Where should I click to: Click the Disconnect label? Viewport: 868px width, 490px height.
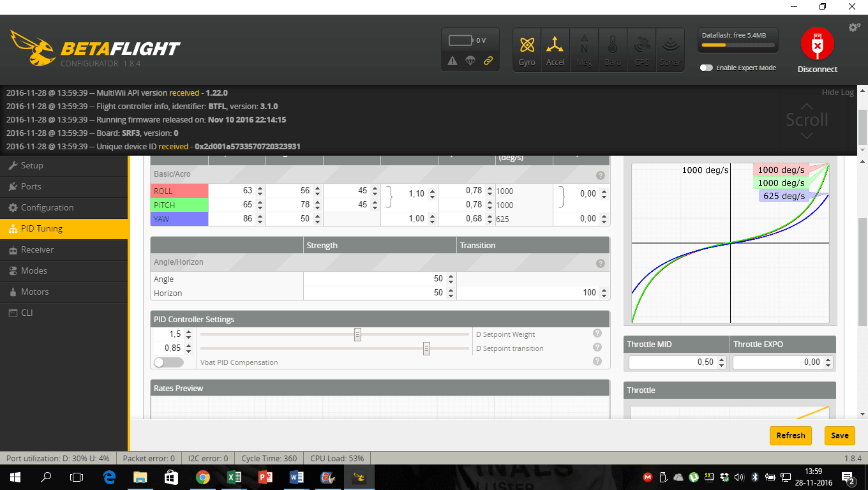click(818, 70)
